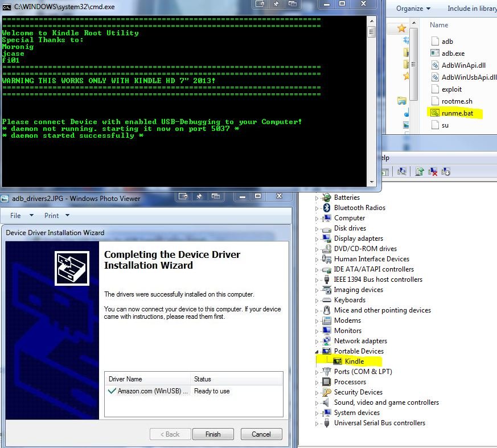Viewport: 497px width, 448px height.
Task: Select Processors in the device tree
Action: pyautogui.click(x=350, y=382)
